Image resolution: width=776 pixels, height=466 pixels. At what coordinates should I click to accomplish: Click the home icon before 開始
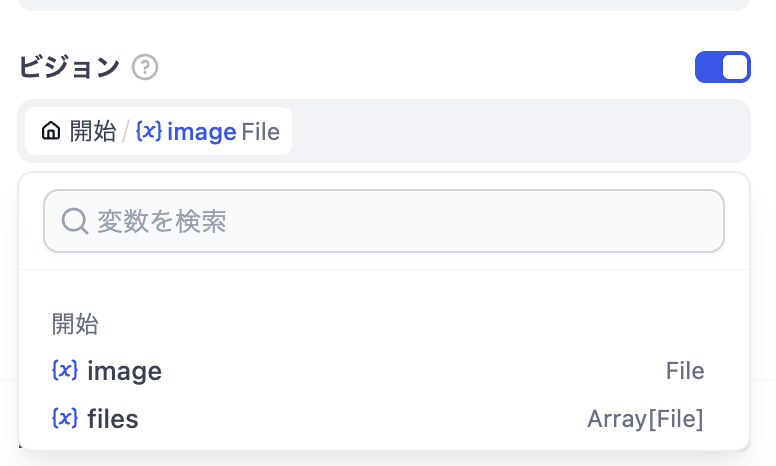pos(50,131)
